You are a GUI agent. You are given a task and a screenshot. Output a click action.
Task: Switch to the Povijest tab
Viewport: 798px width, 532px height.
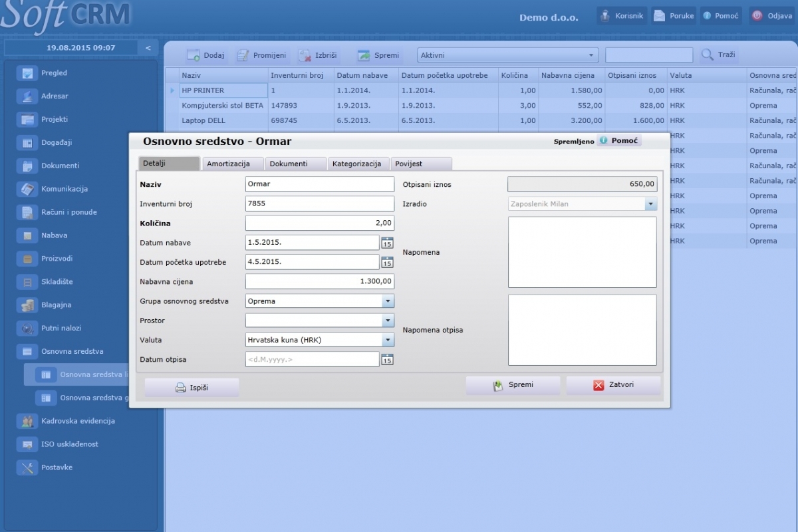click(x=422, y=164)
